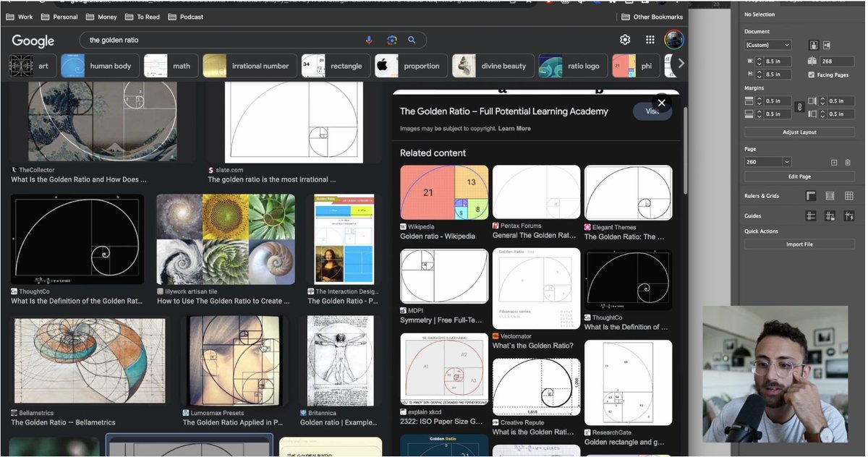This screenshot has width=868, height=457.
Task: Click the Work bookmarks folder
Action: point(20,17)
